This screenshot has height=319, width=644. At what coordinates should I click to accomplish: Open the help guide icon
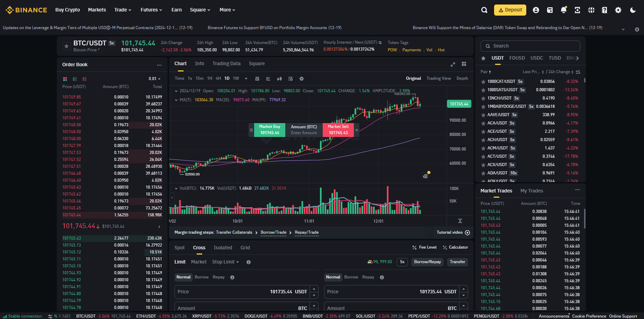pos(605,10)
